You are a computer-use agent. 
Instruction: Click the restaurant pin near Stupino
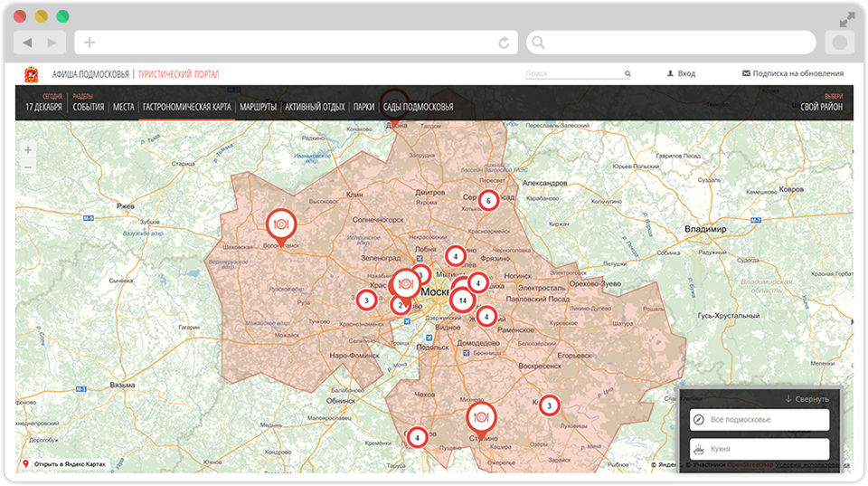pos(480,417)
